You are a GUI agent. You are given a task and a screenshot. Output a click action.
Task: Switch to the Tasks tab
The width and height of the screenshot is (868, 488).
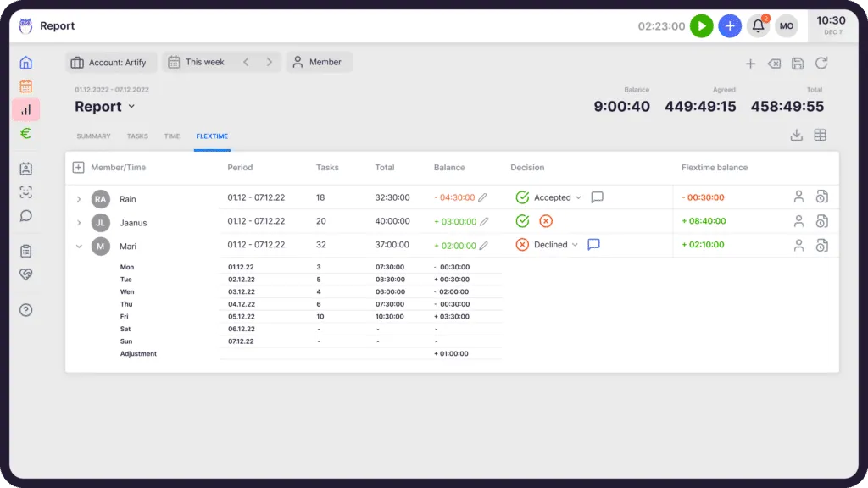pyautogui.click(x=137, y=136)
